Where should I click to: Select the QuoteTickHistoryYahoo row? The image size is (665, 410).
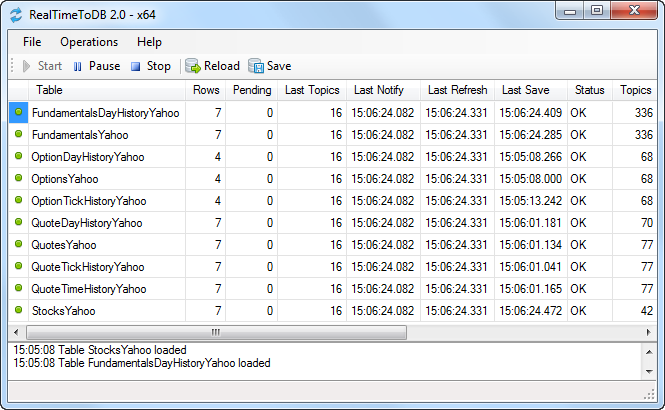coord(88,267)
